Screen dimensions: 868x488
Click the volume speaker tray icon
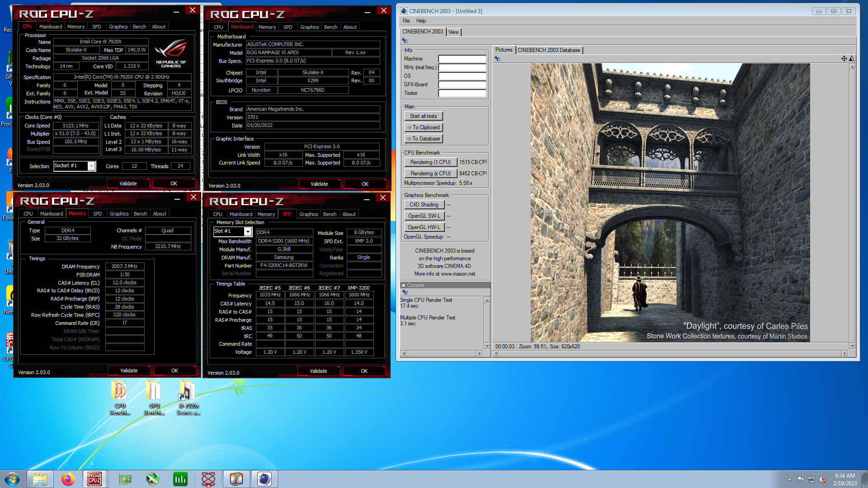click(822, 479)
